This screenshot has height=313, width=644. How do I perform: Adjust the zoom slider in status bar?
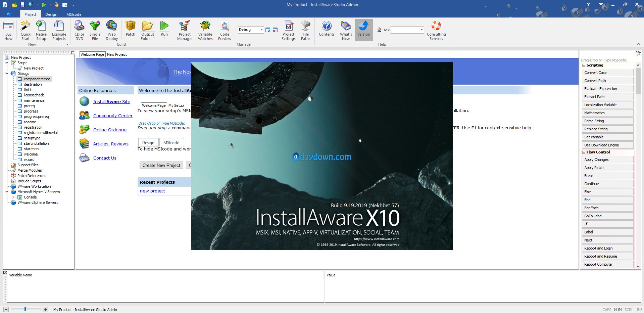(x=25, y=309)
